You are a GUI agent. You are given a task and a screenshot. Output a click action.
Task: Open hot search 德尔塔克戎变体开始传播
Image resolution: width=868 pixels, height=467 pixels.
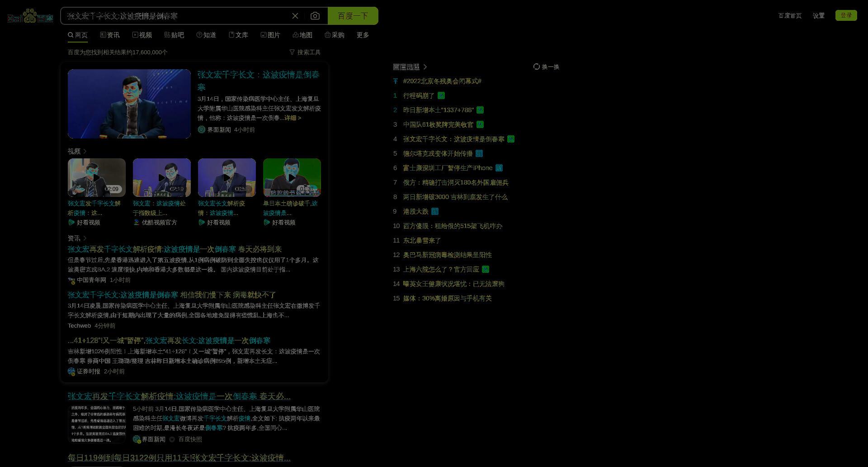point(438,153)
